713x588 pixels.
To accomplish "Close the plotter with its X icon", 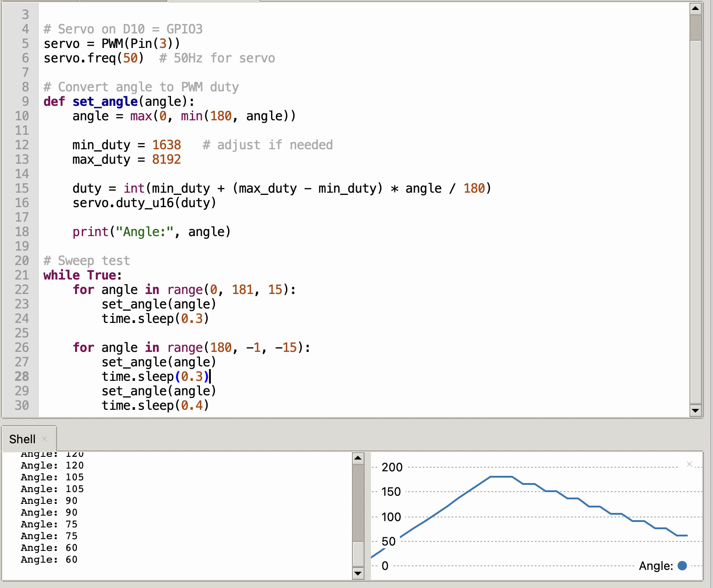I will point(689,464).
